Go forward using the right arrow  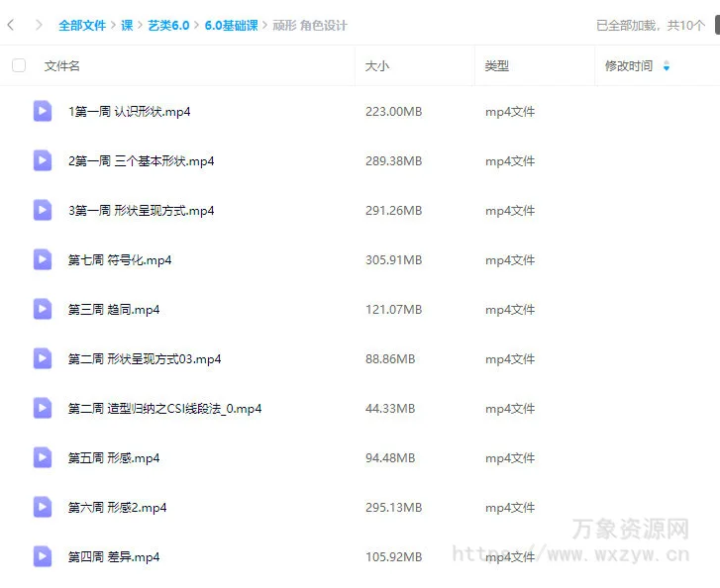(x=39, y=25)
